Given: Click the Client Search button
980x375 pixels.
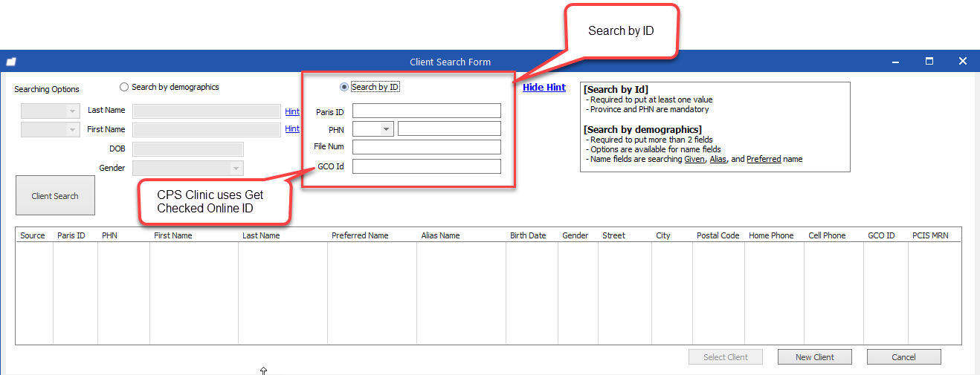Looking at the screenshot, I should tap(55, 196).
